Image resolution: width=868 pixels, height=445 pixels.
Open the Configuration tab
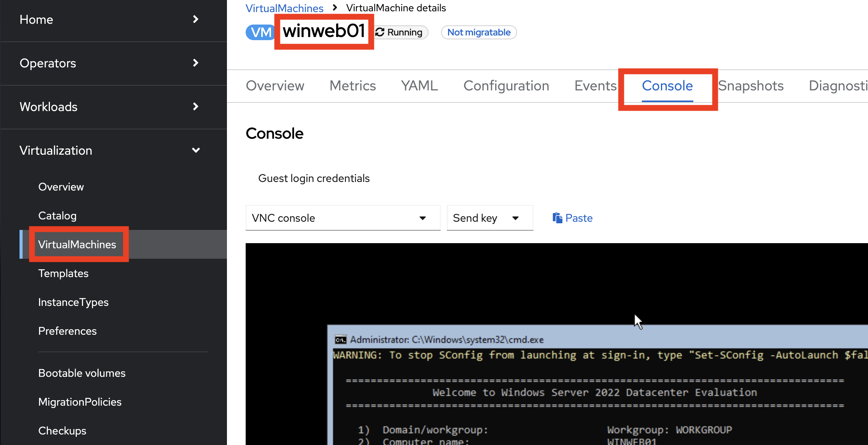(506, 86)
